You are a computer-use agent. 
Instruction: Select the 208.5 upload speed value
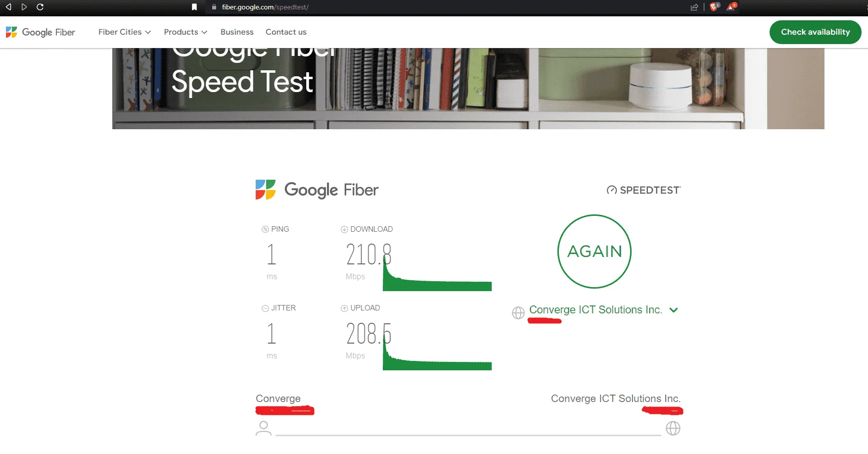368,333
